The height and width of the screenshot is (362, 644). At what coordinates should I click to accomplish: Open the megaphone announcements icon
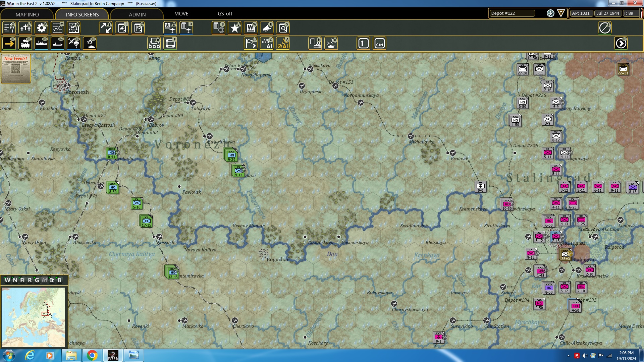(267, 28)
